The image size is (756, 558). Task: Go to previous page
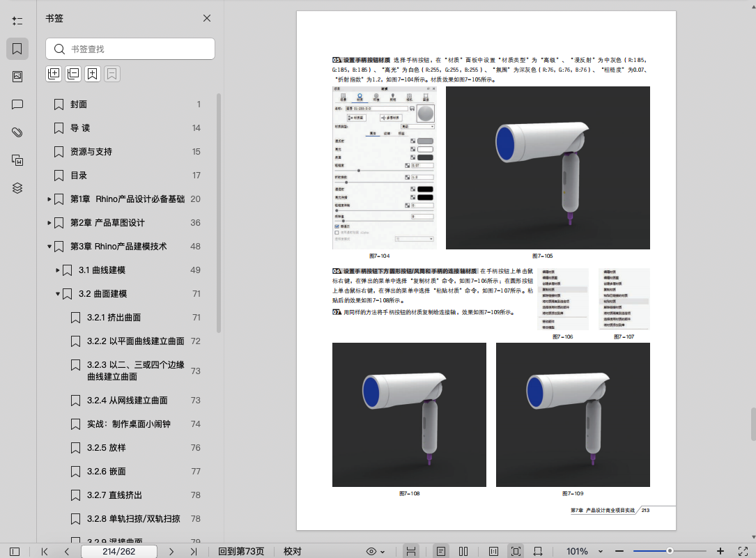pos(66,551)
